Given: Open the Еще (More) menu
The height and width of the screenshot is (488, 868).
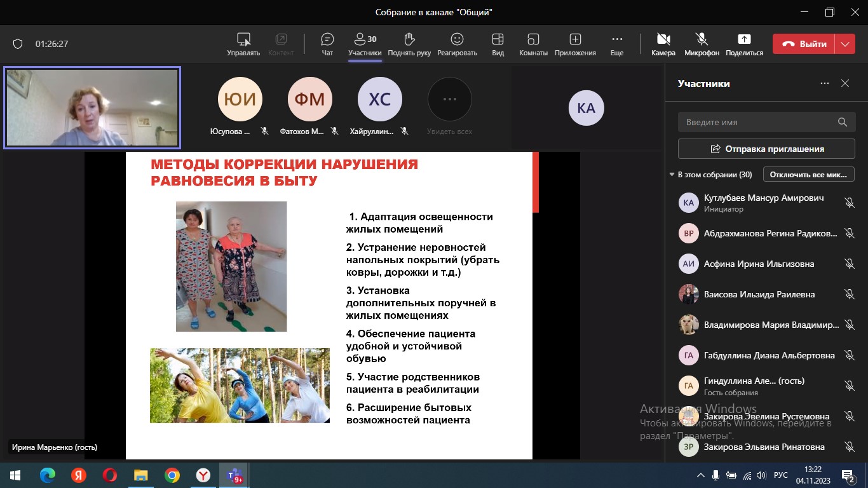Looking at the screenshot, I should tap(616, 39).
